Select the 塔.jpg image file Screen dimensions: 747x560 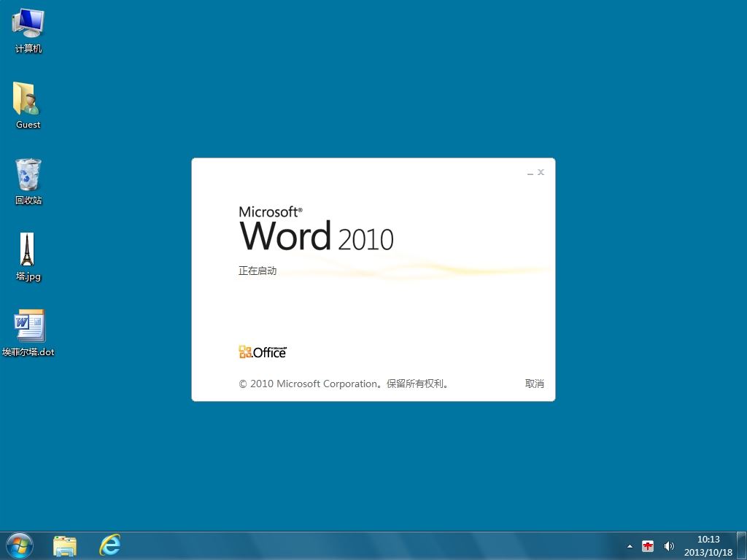(28, 257)
